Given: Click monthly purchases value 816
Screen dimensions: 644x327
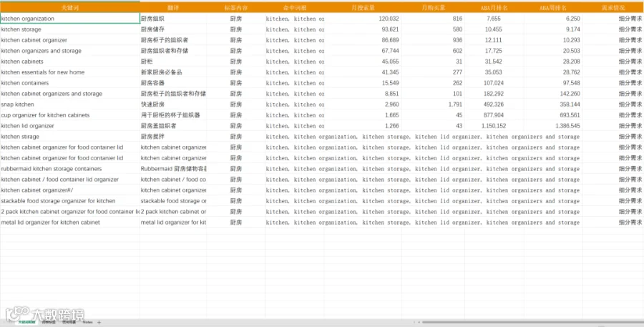Looking at the screenshot, I should pyautogui.click(x=434, y=19).
